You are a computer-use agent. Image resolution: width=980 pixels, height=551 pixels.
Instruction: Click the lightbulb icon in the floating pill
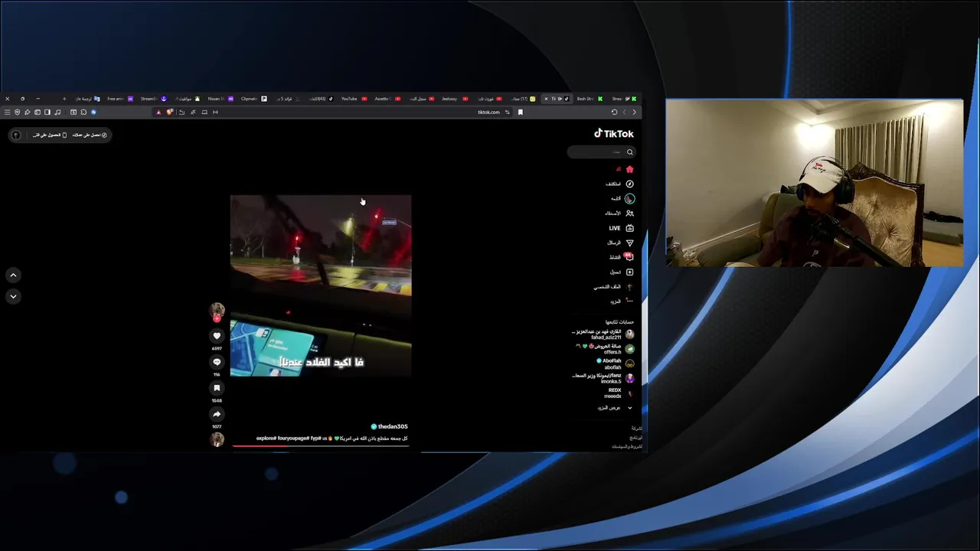15,135
